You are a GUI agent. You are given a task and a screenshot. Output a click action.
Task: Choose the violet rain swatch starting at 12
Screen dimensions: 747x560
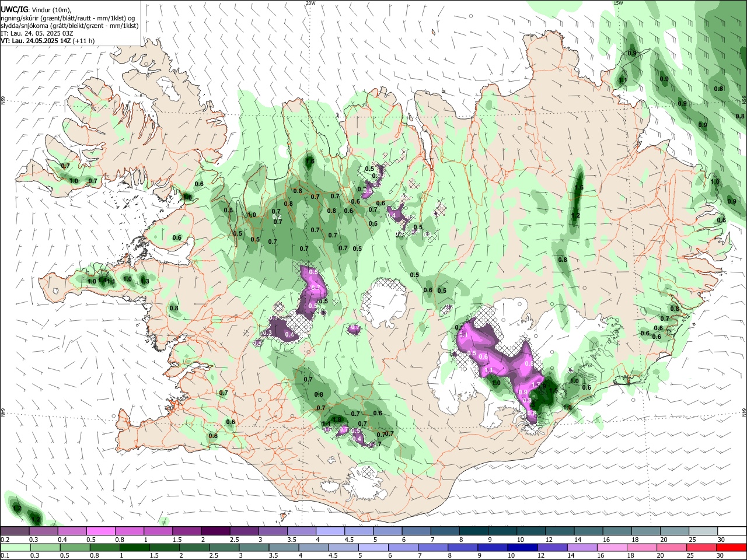[x=551, y=547]
